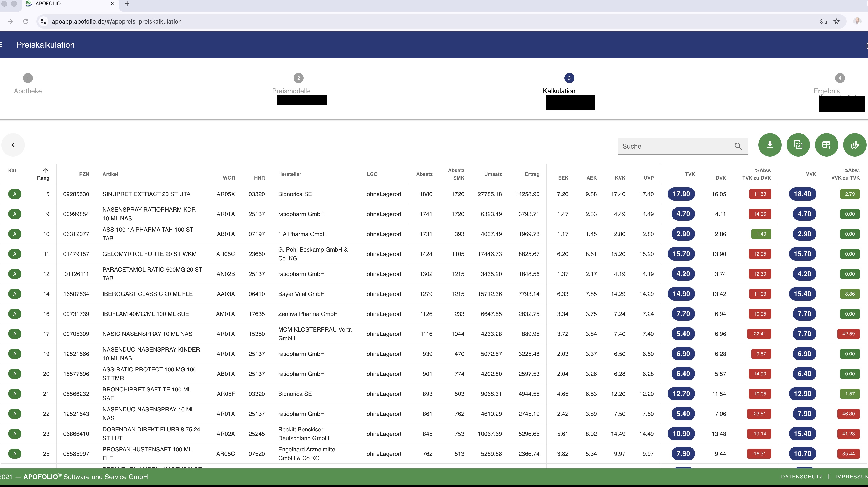868x487 pixels.
Task: Click the TVK 5.40 pill for Nasic Nasenspray
Action: (x=683, y=334)
